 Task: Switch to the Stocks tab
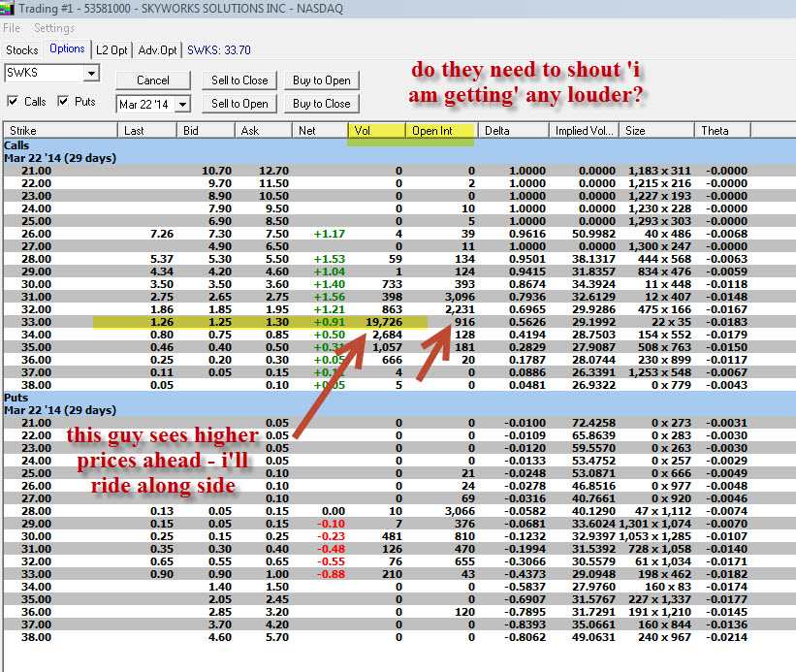click(22, 49)
